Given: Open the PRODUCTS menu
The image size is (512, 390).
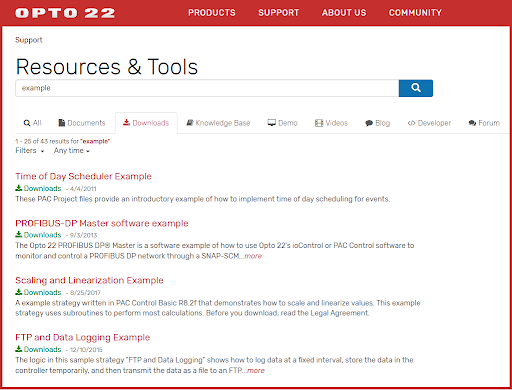Looking at the screenshot, I should coord(212,13).
